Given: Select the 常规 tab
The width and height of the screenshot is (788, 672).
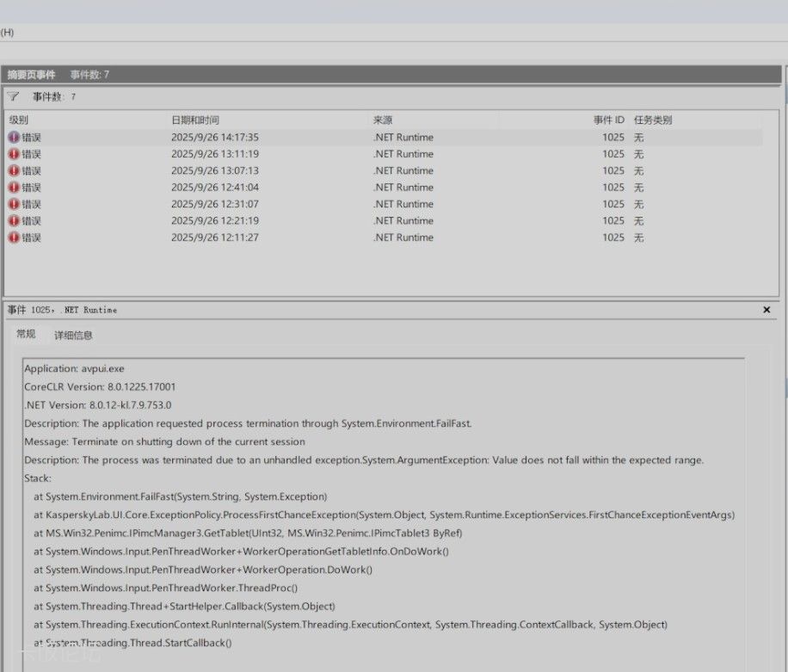Looking at the screenshot, I should (26, 335).
